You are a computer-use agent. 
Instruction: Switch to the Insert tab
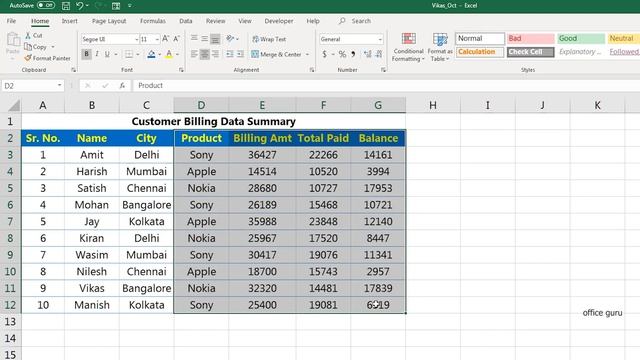click(x=69, y=21)
